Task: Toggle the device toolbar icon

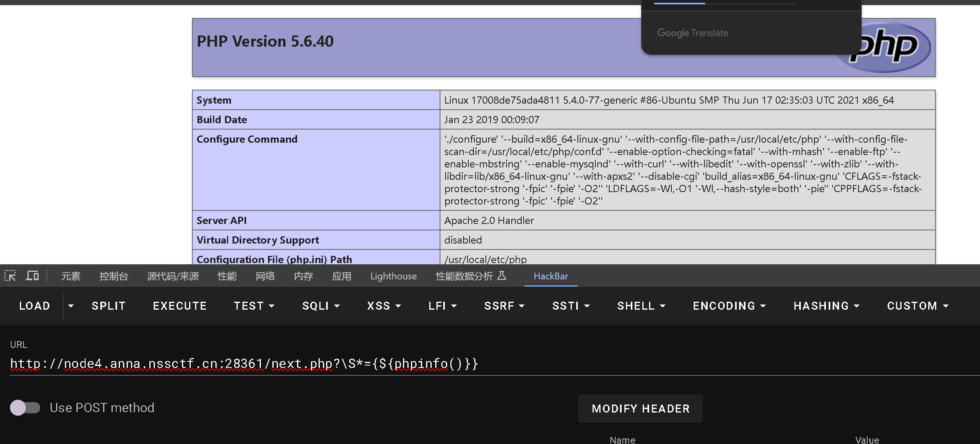Action: [x=32, y=275]
